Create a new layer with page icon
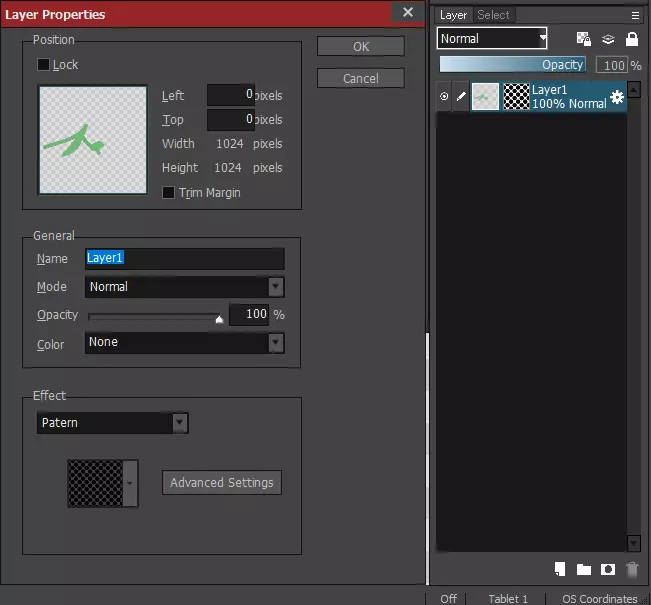The width and height of the screenshot is (651, 605). pyautogui.click(x=560, y=569)
